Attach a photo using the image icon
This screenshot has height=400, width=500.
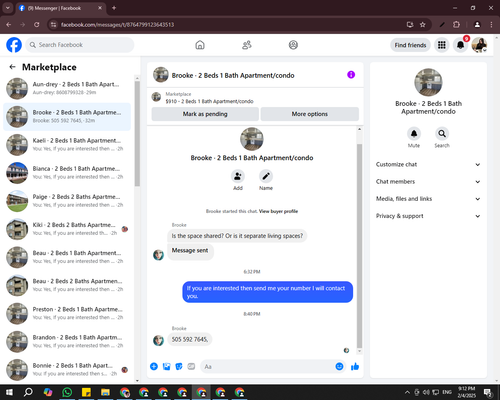pyautogui.click(x=166, y=367)
